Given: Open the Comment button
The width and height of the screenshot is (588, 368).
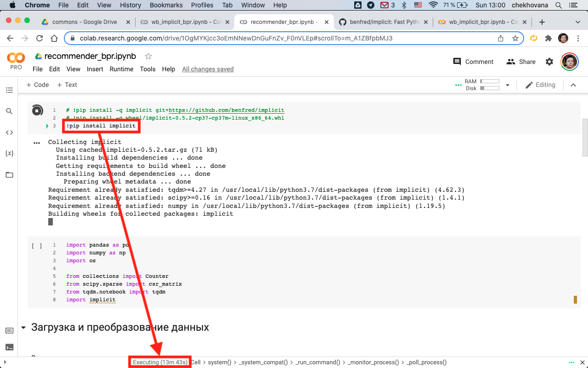Looking at the screenshot, I should pyautogui.click(x=474, y=62).
